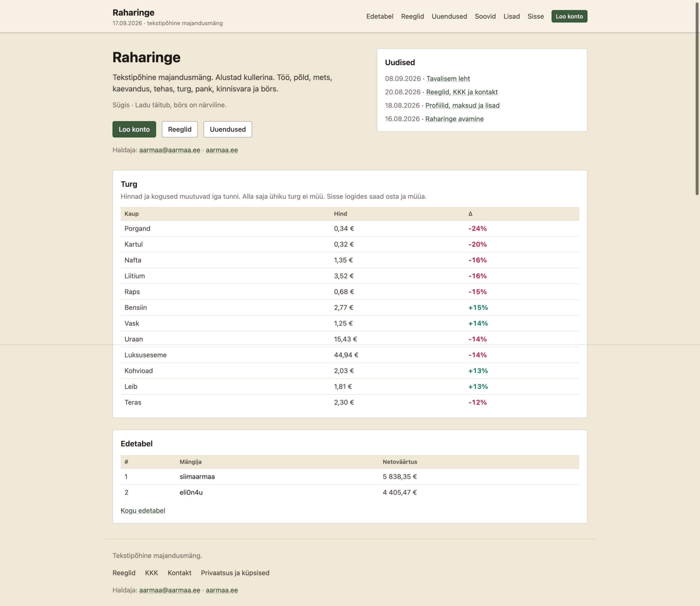
Task: Click the header Loo konto button
Action: (x=569, y=16)
